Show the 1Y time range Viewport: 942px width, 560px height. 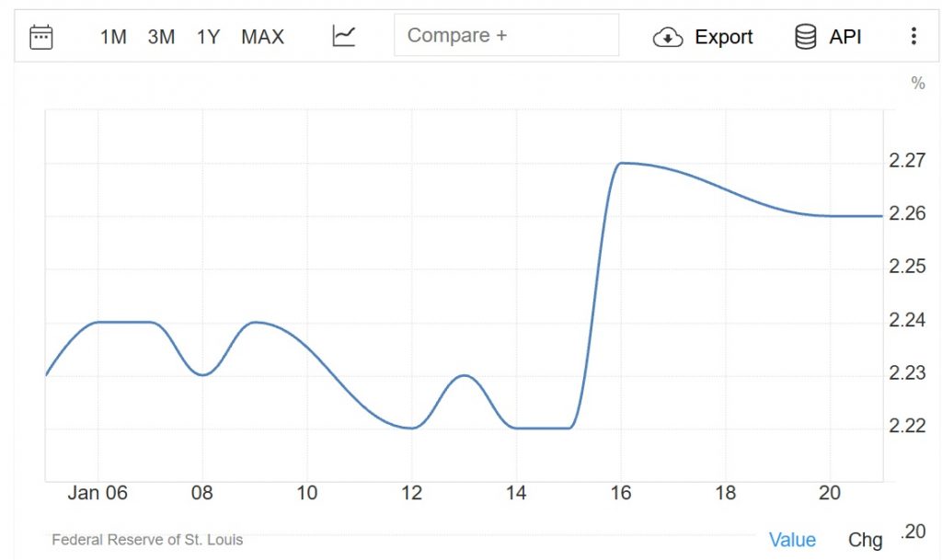[208, 37]
